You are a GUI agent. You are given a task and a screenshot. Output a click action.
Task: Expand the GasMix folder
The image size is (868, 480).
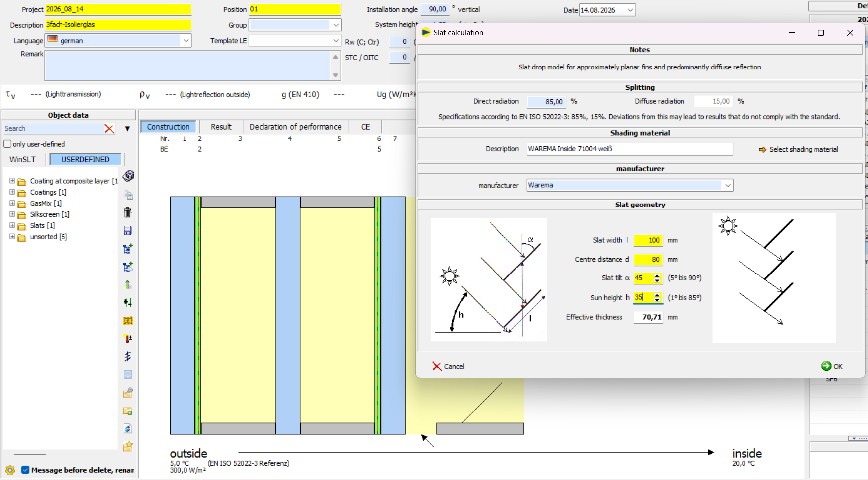(12, 203)
